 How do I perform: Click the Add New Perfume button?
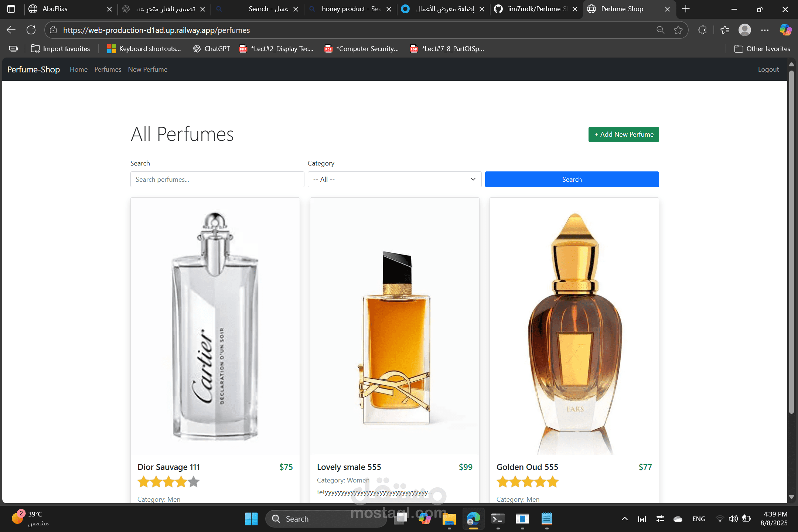(624, 134)
